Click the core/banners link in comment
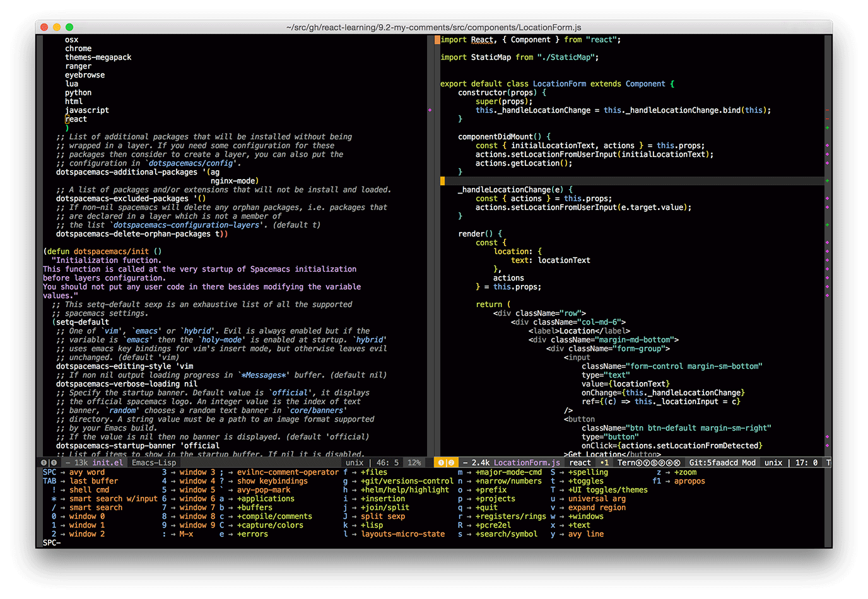 tap(317, 410)
